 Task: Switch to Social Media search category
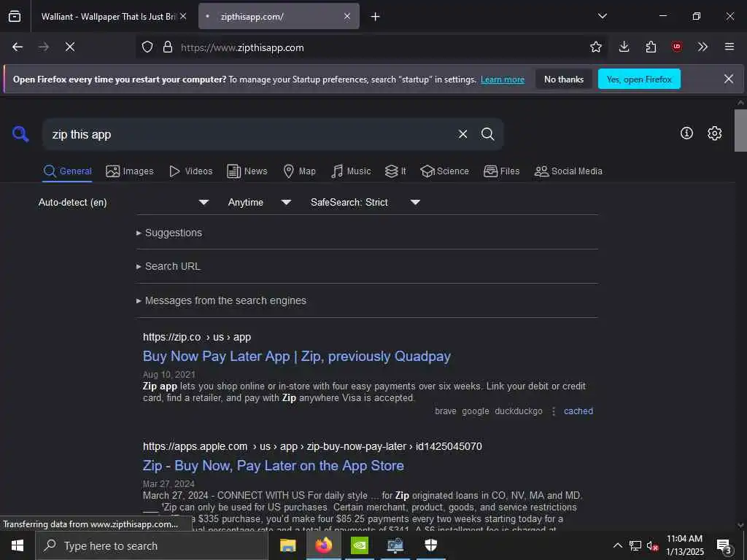[x=568, y=171]
